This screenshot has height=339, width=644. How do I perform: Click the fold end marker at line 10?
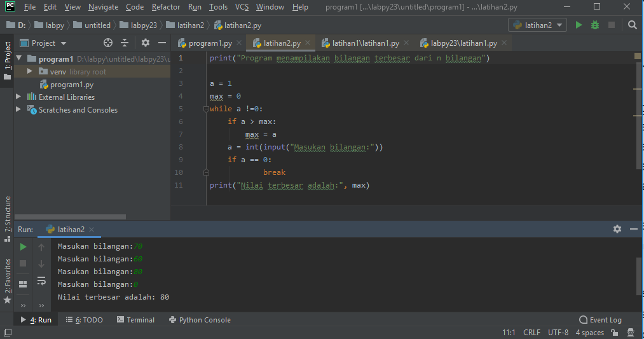(206, 172)
